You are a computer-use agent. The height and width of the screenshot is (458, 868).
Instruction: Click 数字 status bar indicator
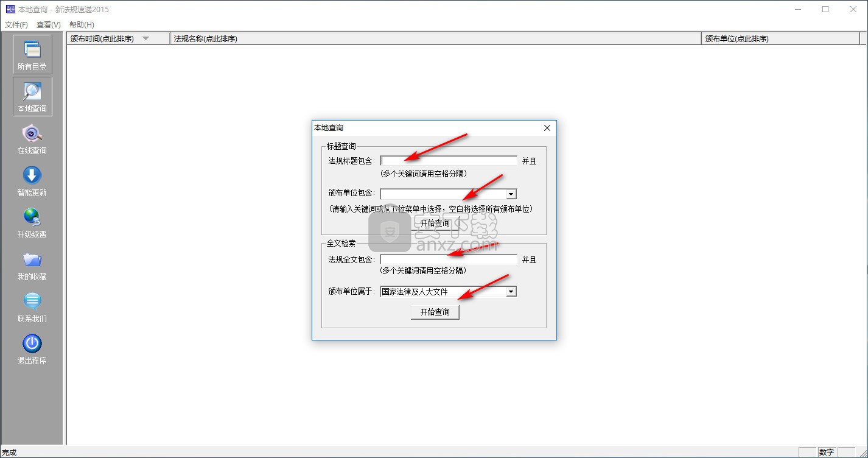[827, 453]
